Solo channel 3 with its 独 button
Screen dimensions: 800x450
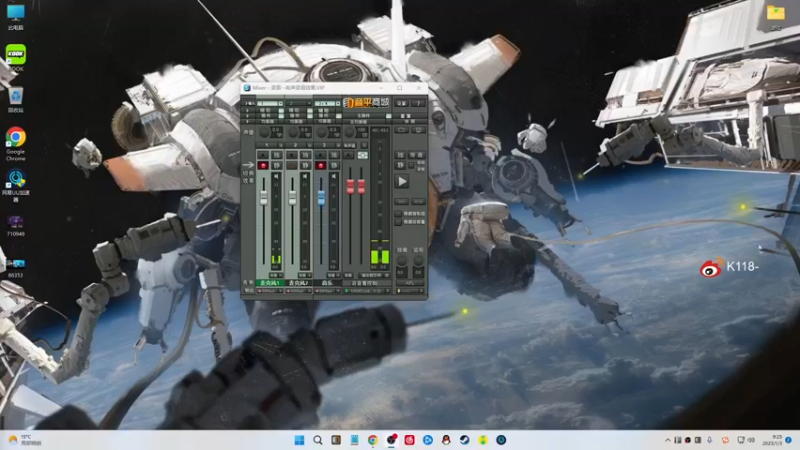tap(334, 155)
